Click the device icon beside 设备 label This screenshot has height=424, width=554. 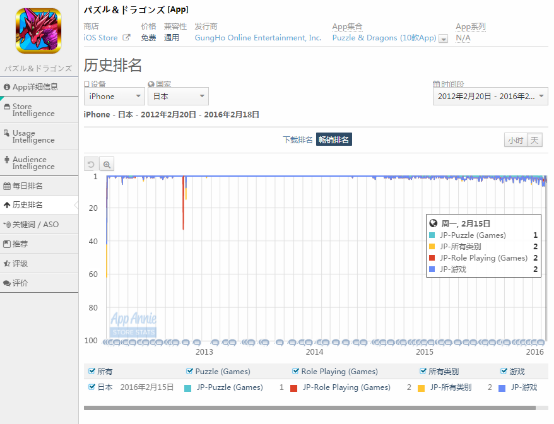87,84
